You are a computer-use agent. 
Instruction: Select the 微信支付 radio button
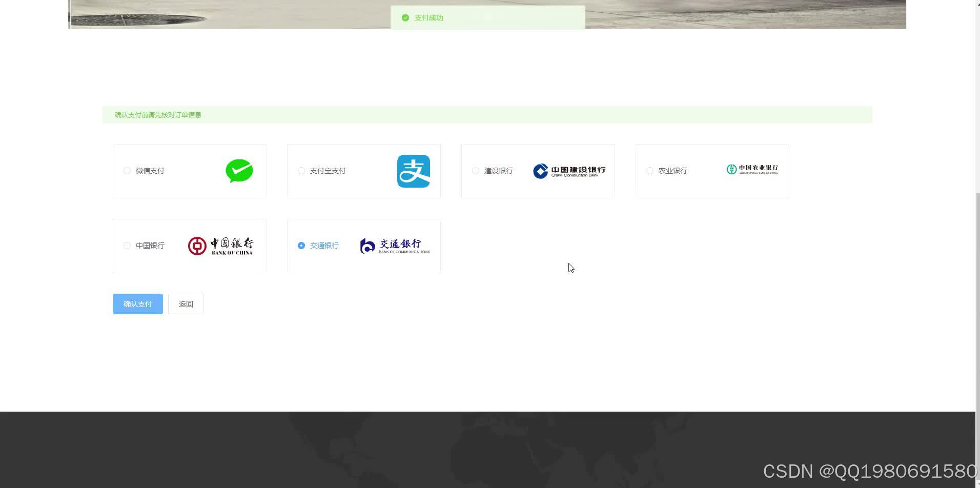pos(127,171)
